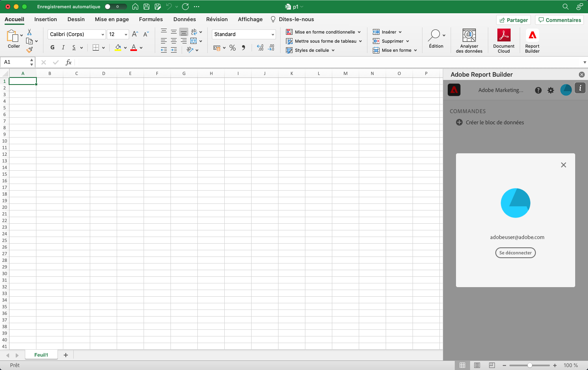The width and height of the screenshot is (588, 370).
Task: Open the search magnifier in the title bar
Action: click(x=566, y=7)
